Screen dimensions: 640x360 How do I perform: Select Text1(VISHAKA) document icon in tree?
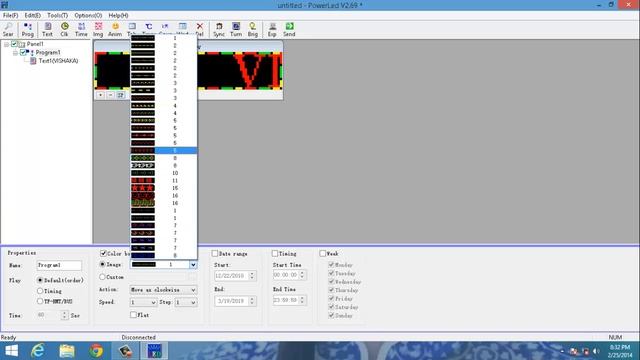(33, 61)
